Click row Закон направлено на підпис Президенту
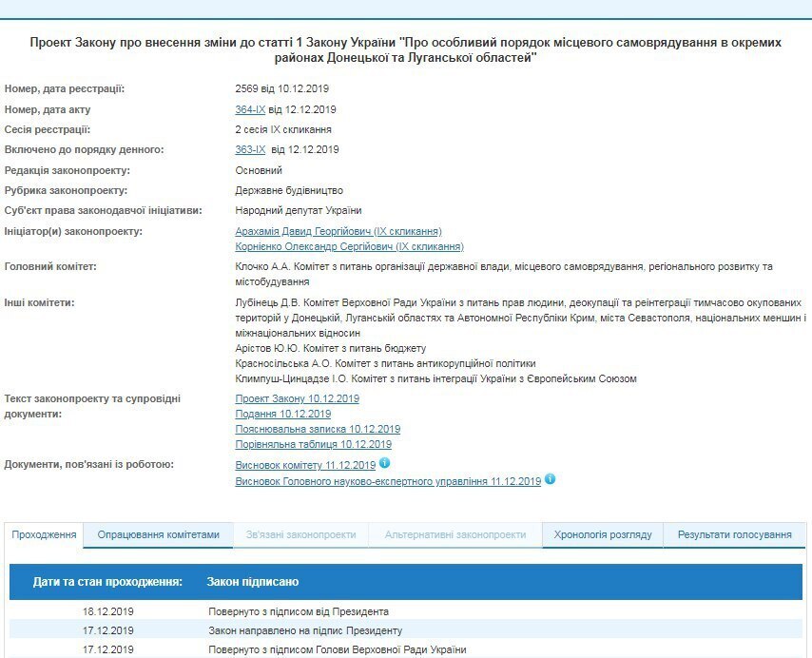 point(305,630)
